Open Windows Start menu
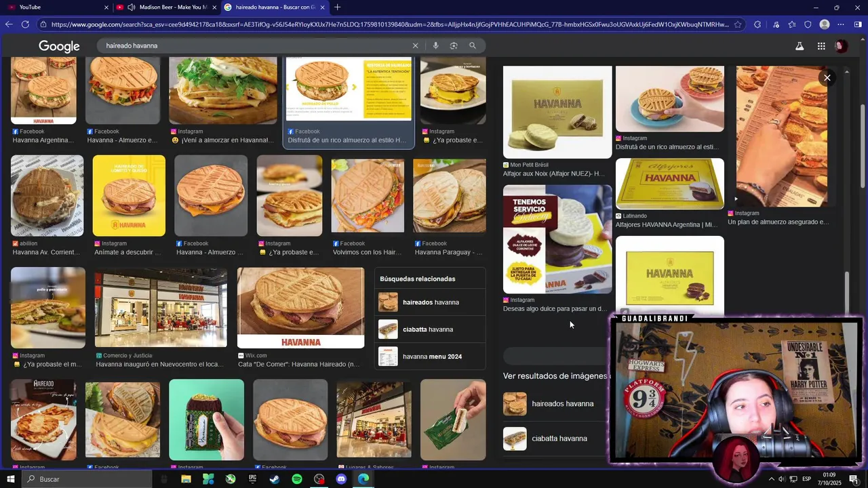This screenshot has width=868, height=488. click(x=10, y=479)
